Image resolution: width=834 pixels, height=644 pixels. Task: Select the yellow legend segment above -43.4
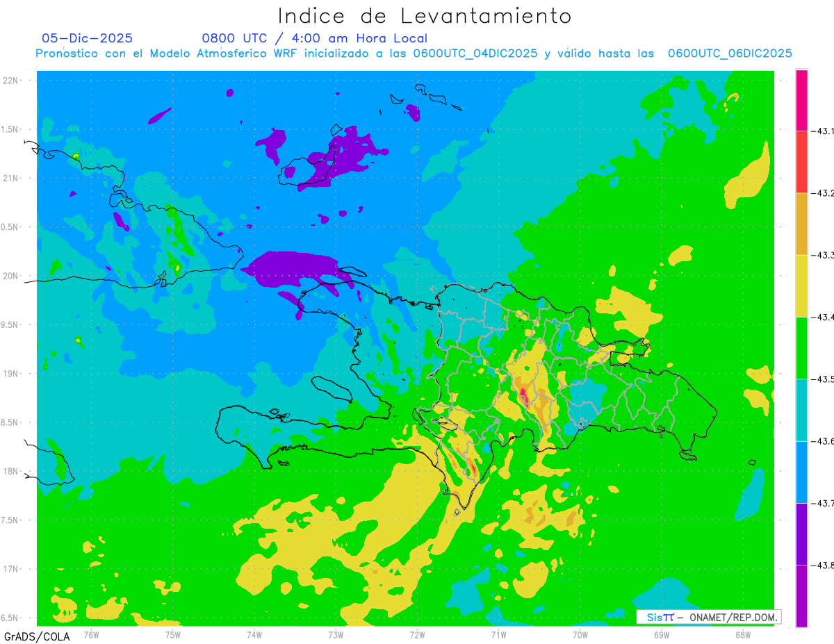click(x=801, y=286)
